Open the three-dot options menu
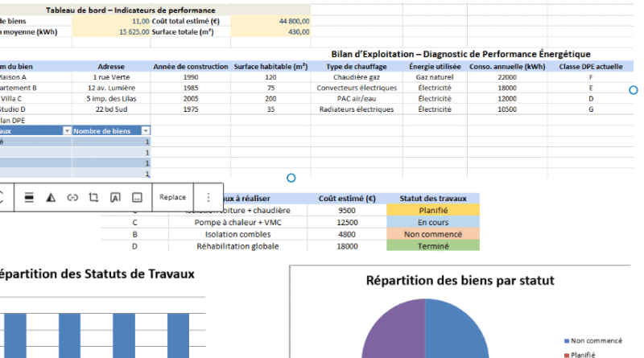Screen dimensions: 644x358 pyautogui.click(x=208, y=197)
